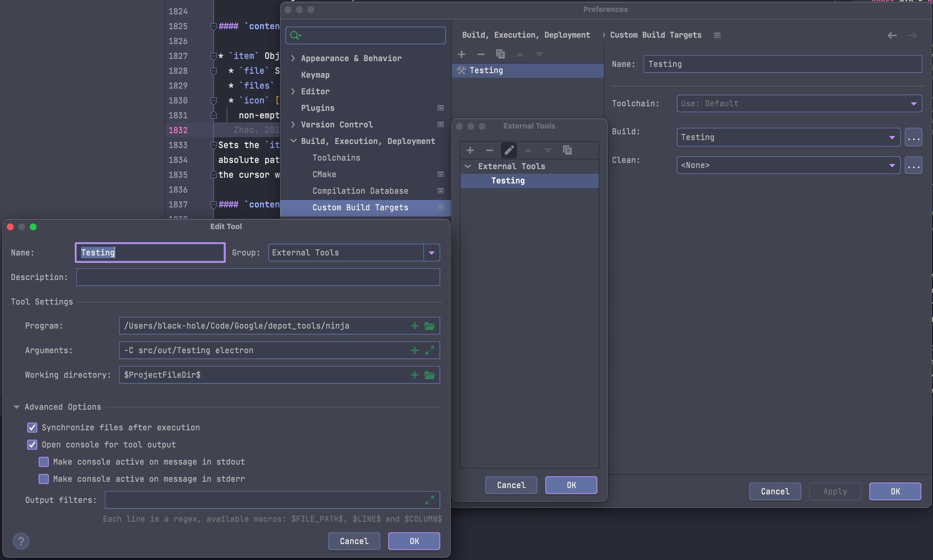The height and width of the screenshot is (560, 933).
Task: Click Build, Execution, Deployment breadcrumb
Action: tap(526, 35)
